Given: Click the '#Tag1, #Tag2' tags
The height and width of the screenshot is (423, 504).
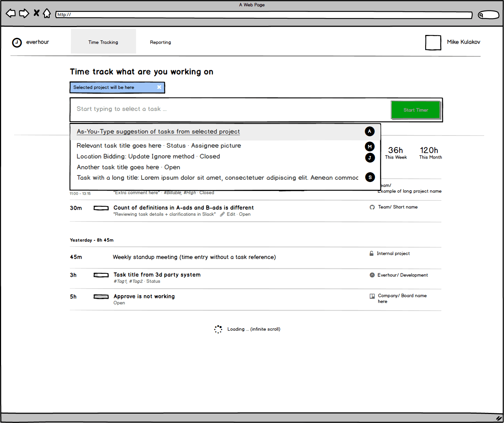Looking at the screenshot, I should (x=128, y=281).
